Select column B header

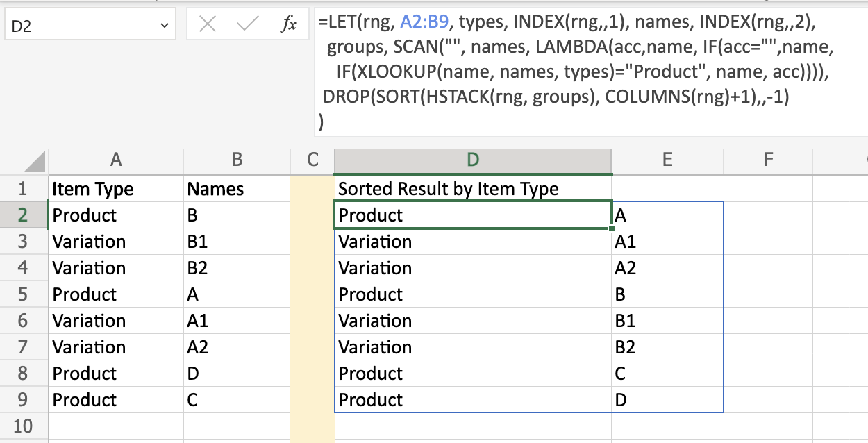(237, 160)
